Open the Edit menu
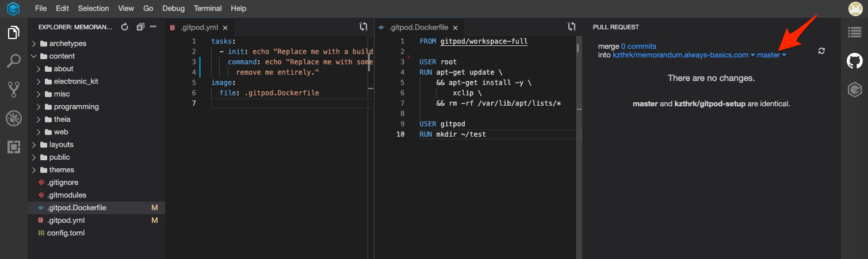Viewport: 868px width, 259px height. point(62,9)
